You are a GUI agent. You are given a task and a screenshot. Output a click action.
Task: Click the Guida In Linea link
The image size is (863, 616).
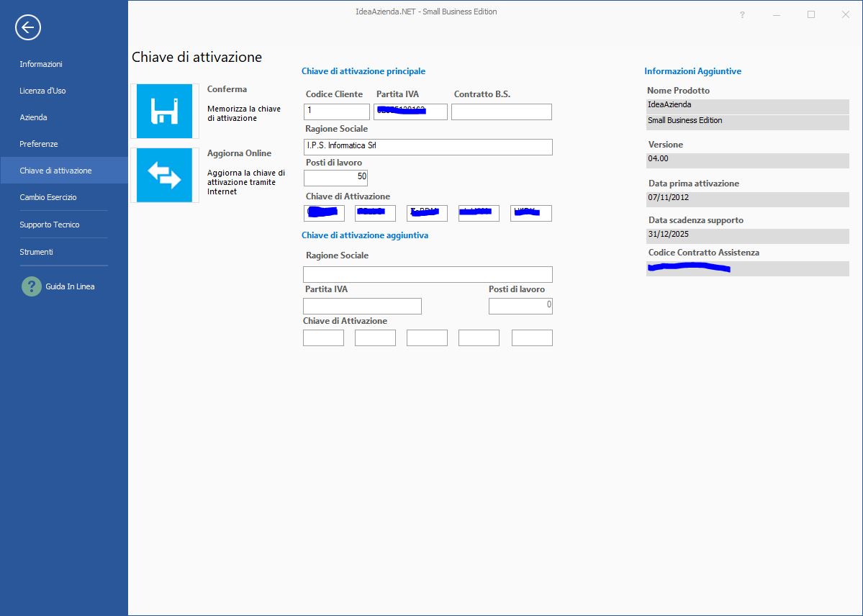click(x=70, y=286)
